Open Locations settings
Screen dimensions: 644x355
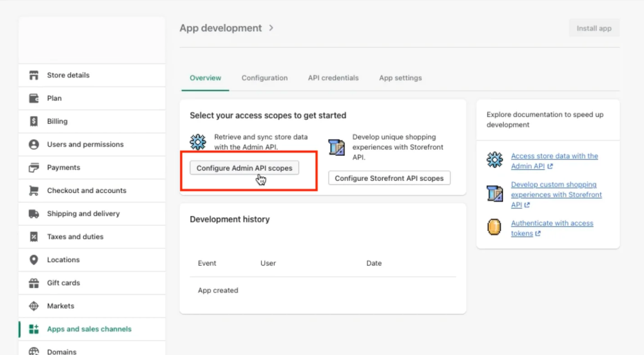pos(92,260)
